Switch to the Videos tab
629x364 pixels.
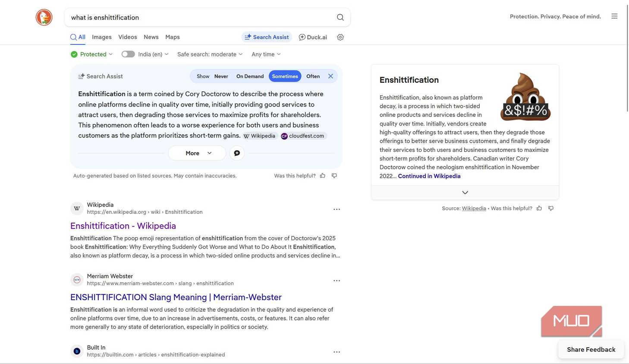point(128,37)
